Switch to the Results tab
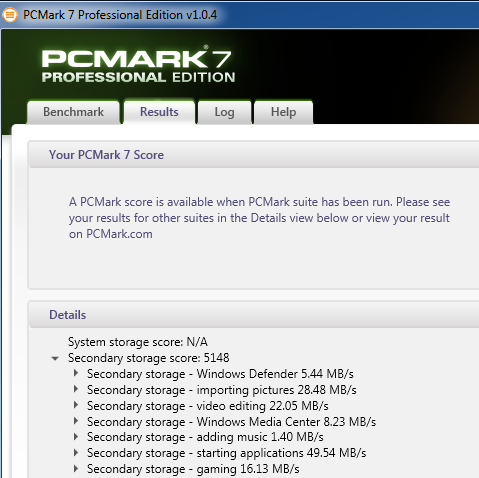479x478 pixels. tap(159, 112)
